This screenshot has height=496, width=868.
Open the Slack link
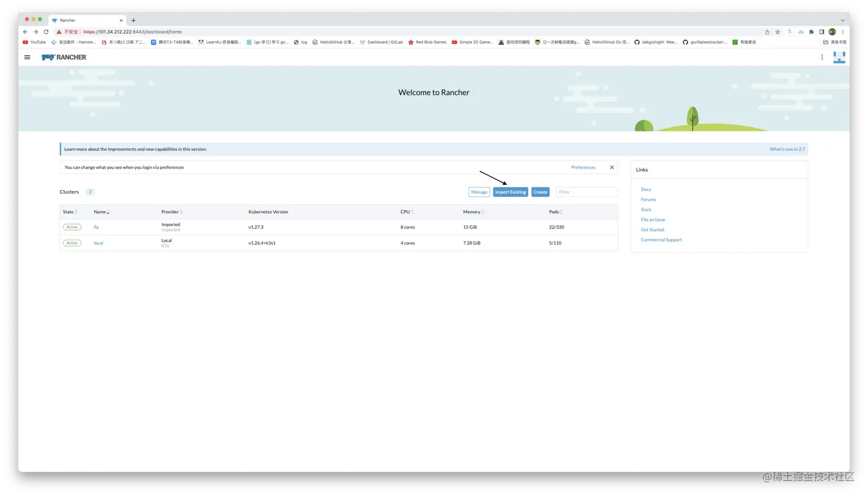coord(646,210)
